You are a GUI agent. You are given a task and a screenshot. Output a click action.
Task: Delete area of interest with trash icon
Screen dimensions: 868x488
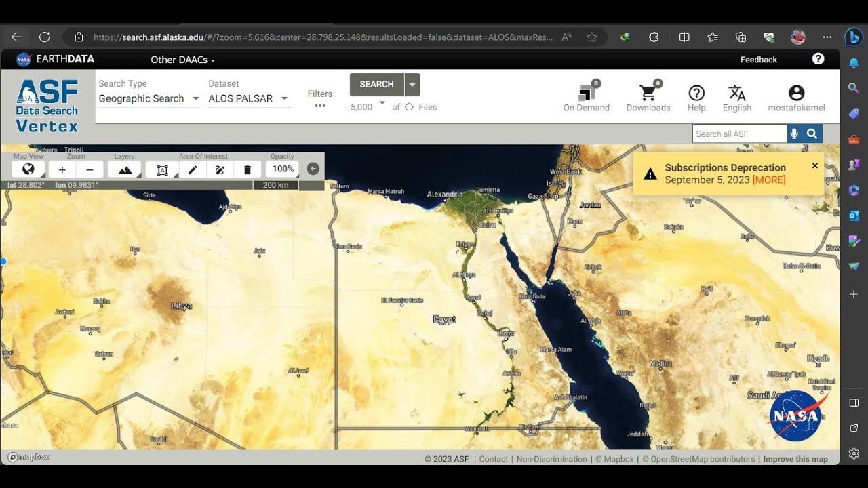pyautogui.click(x=248, y=169)
